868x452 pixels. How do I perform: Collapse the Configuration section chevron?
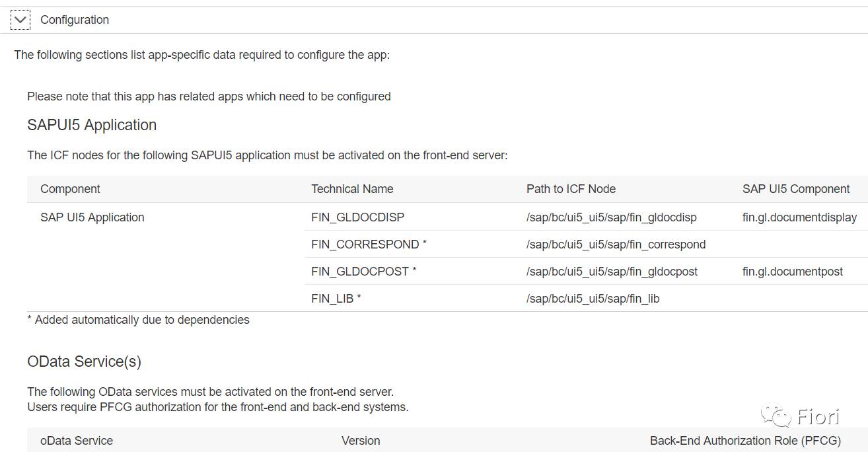tap(20, 20)
